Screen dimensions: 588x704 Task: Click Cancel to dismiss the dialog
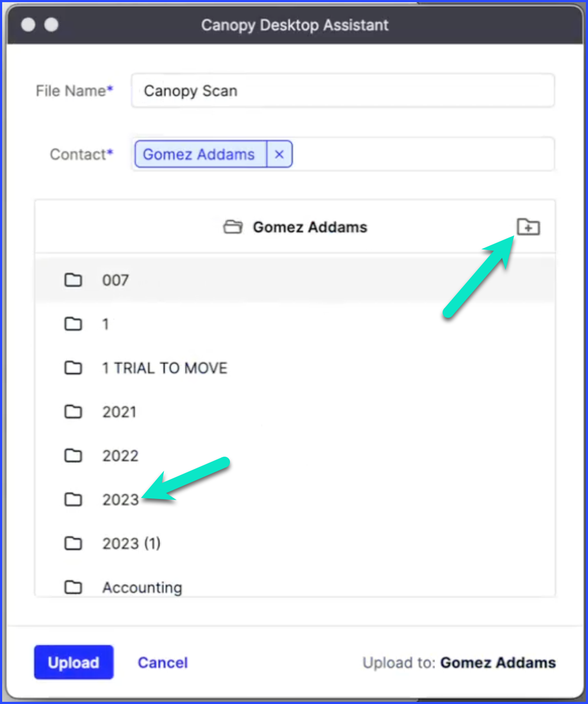pyautogui.click(x=162, y=662)
